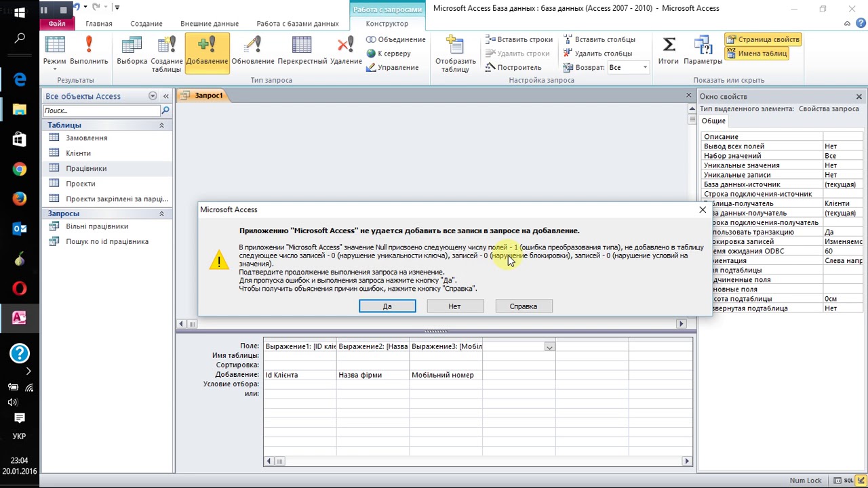868x488 pixels.
Task: Choose Создание таблицы query type
Action: (x=166, y=54)
